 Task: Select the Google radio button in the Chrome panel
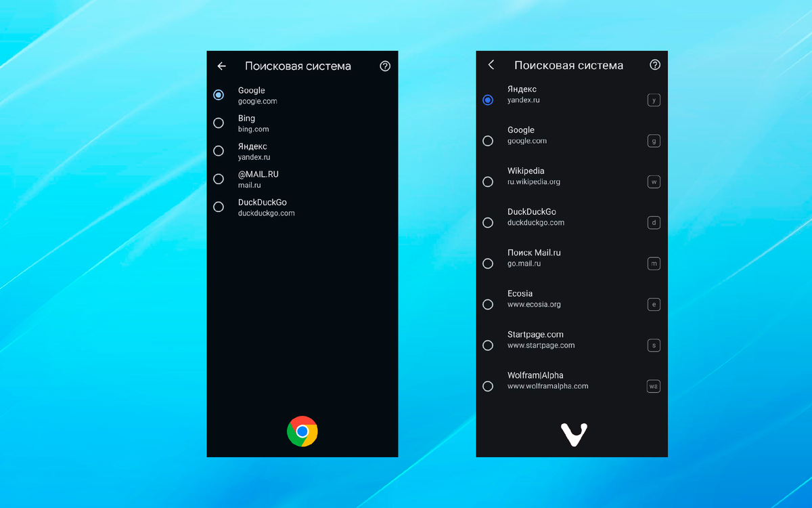[219, 95]
